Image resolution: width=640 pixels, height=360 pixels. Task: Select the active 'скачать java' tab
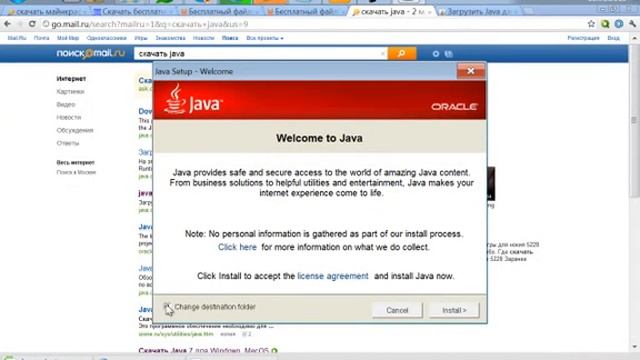click(391, 12)
